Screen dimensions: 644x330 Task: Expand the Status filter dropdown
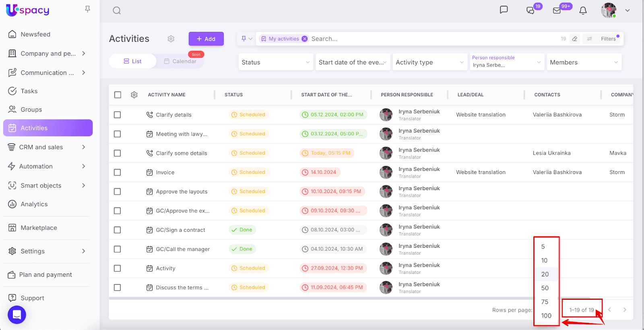click(x=276, y=62)
